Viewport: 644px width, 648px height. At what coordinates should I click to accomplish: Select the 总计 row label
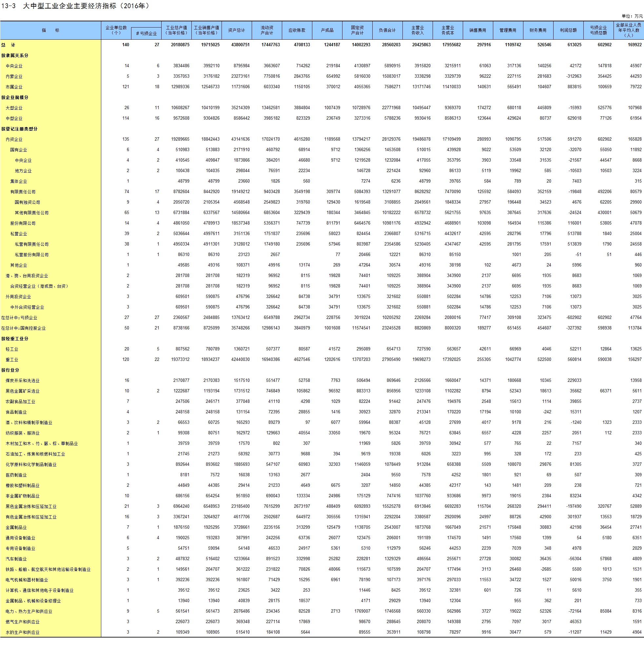pos(9,45)
